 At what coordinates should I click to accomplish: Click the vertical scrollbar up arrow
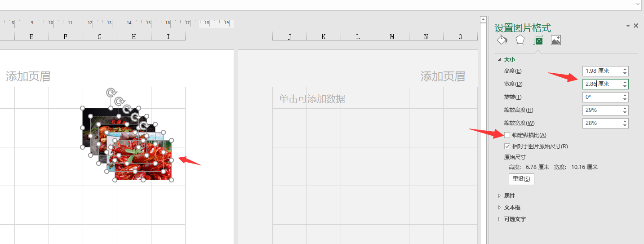coord(483,19)
